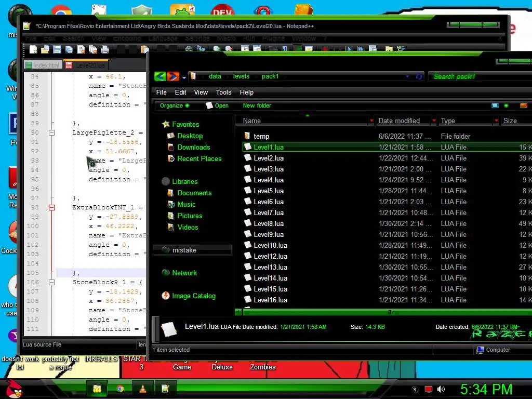Open the recent locations dropdown beside Forward arrow
This screenshot has height=399, width=532.
(184, 78)
